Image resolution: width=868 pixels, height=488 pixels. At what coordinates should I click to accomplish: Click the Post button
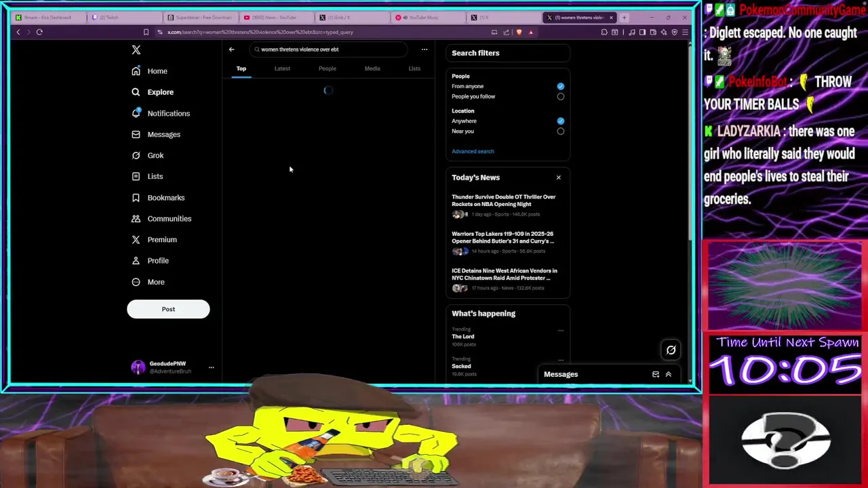click(168, 309)
